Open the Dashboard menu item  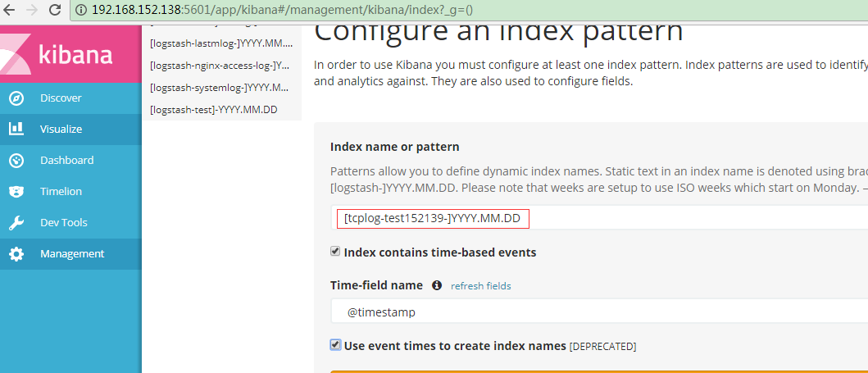pos(70,161)
